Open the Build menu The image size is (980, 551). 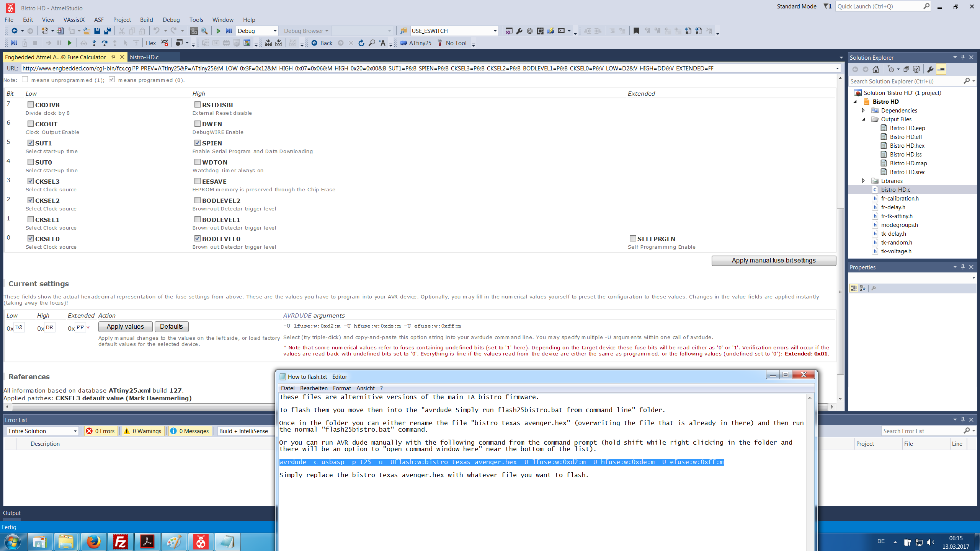[x=146, y=20]
